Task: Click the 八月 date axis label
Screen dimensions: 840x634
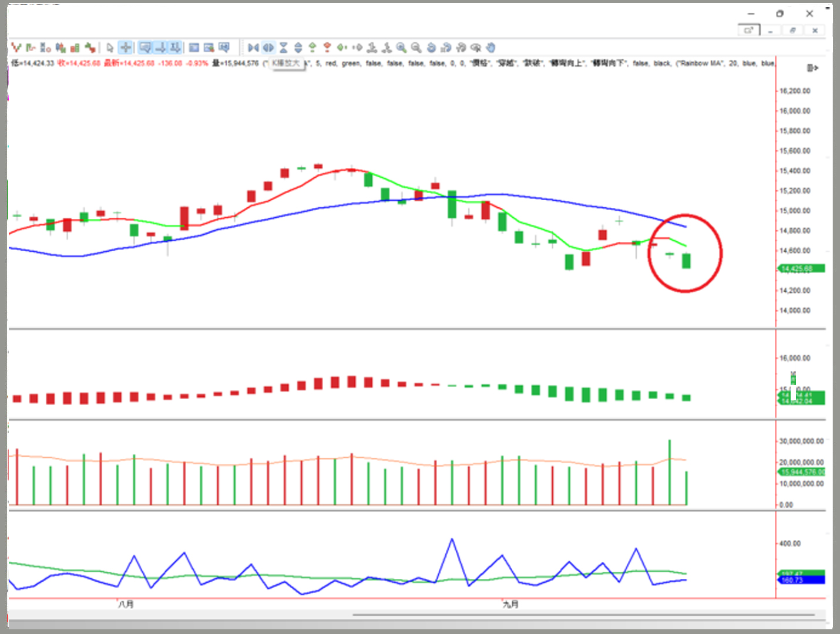Action: 126,604
